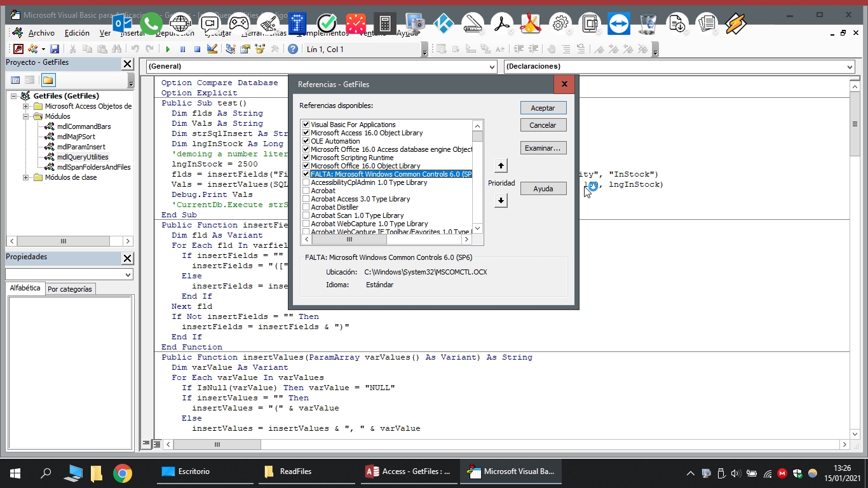The height and width of the screenshot is (488, 868).
Task: Click the references list horizontal scrollbar
Action: 386,240
